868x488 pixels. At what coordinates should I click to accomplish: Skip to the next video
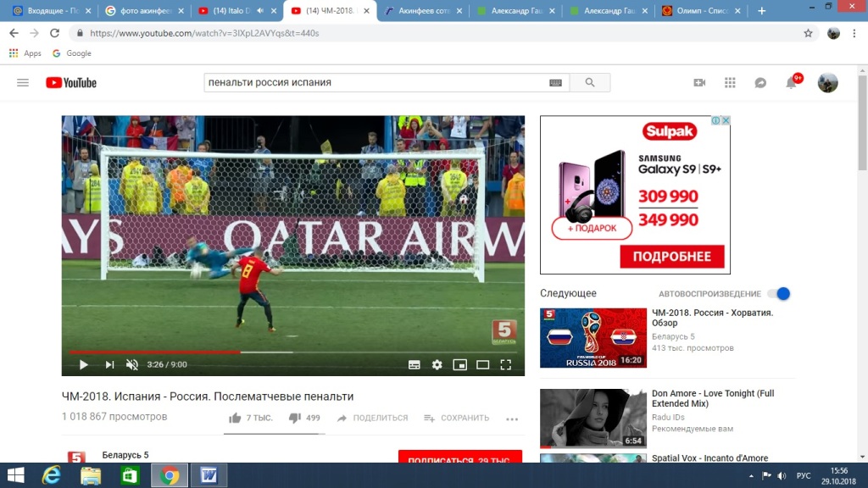tap(109, 364)
